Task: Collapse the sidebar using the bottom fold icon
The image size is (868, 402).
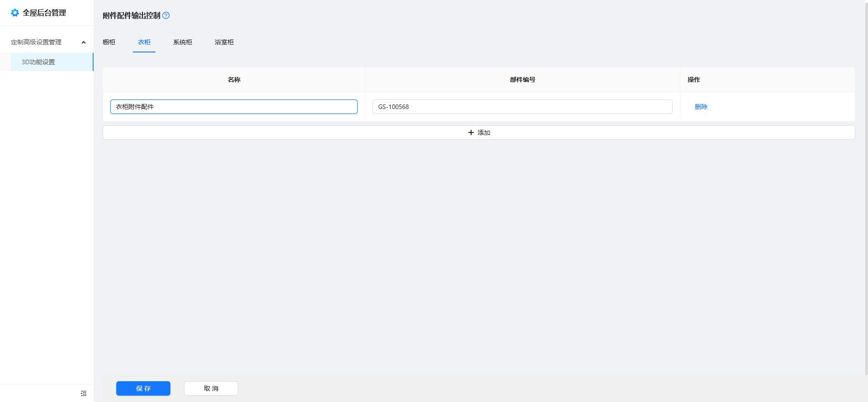Action: pyautogui.click(x=84, y=393)
